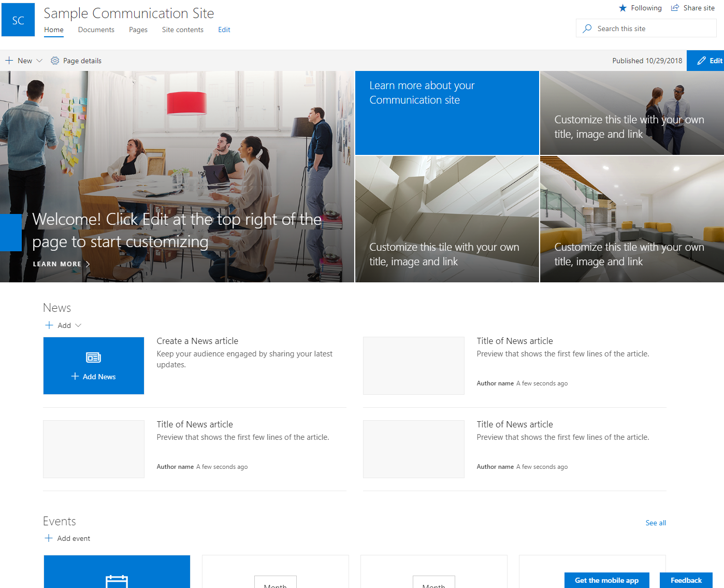Image resolution: width=724 pixels, height=588 pixels.
Task: Click the newspaper icon on Add News tile
Action: (x=93, y=357)
